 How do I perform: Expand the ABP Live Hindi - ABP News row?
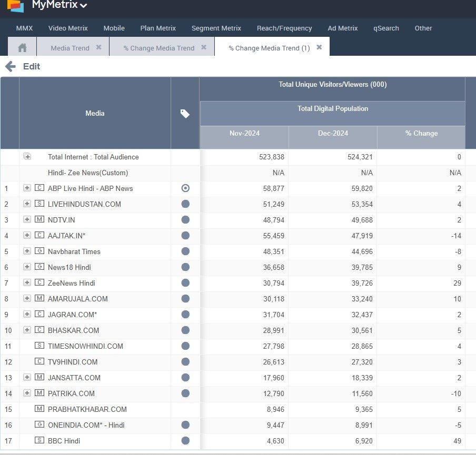pos(27,188)
